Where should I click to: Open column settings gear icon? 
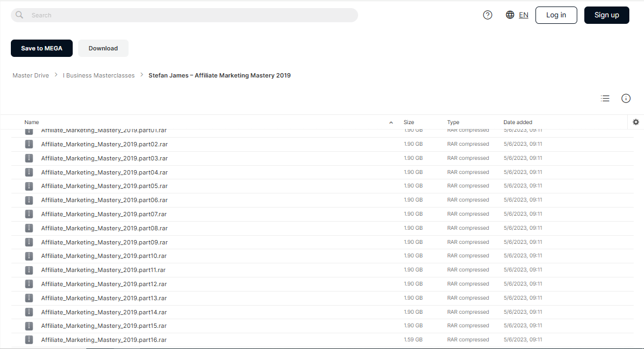[636, 122]
